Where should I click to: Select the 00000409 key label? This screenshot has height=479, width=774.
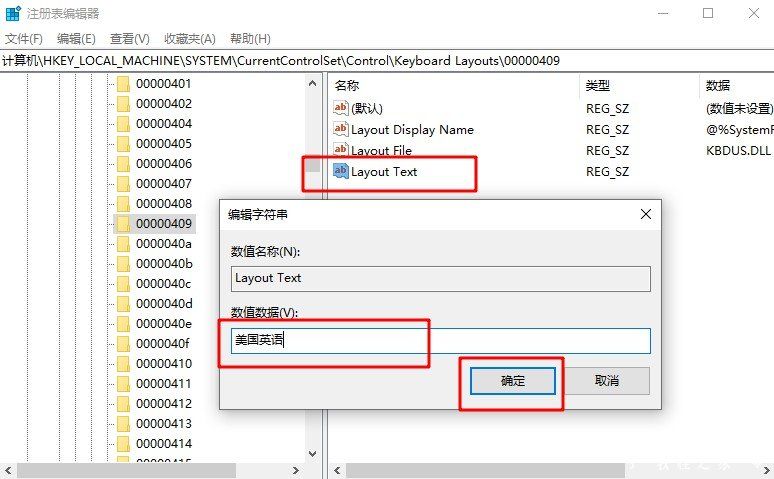tap(163, 224)
